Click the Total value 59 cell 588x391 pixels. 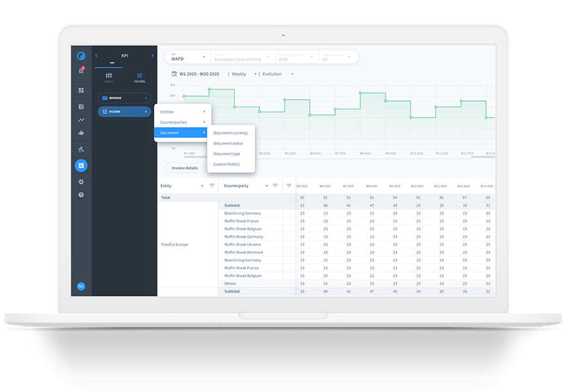(x=488, y=197)
